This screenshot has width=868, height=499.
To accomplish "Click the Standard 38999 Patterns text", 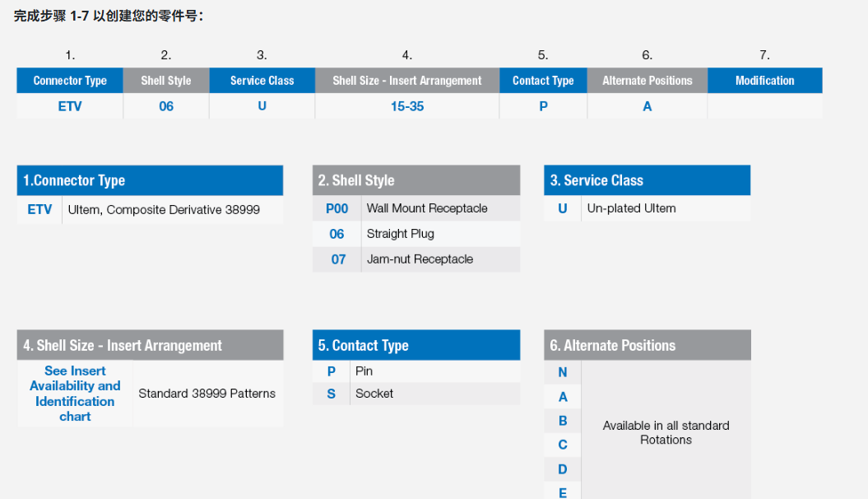I will [207, 394].
